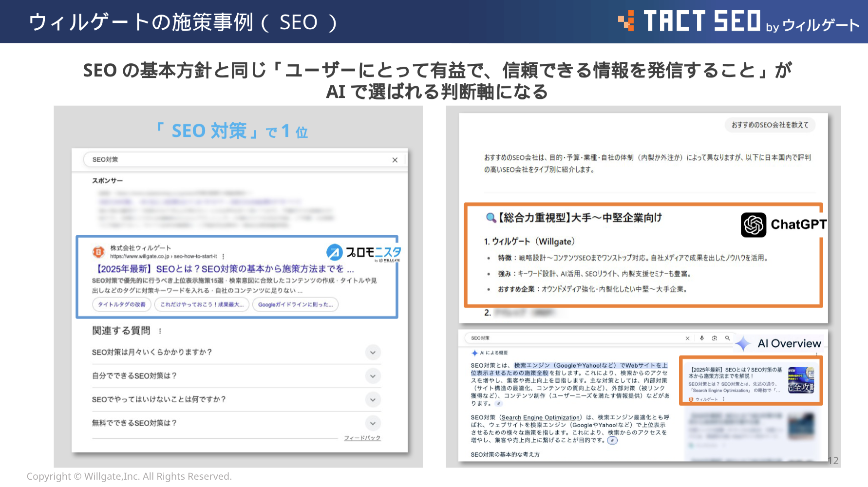This screenshot has height=487, width=868.
Task: Click the フィードバック link
Action: (362, 438)
